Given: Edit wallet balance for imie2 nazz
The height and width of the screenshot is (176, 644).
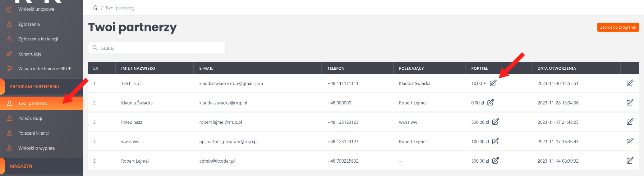Looking at the screenshot, I should point(495,122).
